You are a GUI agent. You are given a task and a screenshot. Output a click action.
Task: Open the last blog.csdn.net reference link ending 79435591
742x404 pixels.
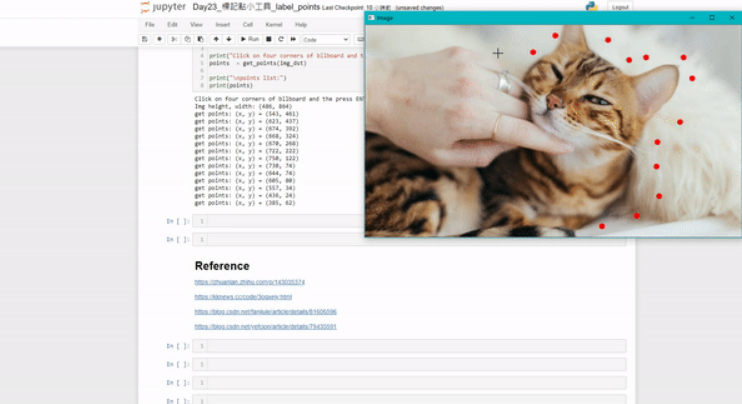coord(265,326)
